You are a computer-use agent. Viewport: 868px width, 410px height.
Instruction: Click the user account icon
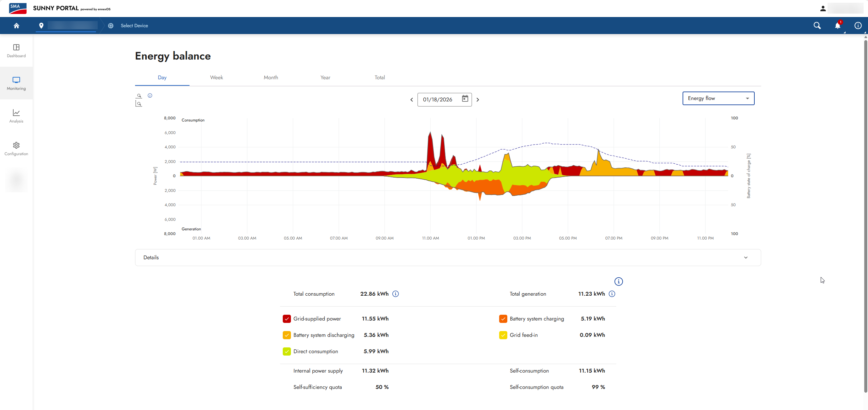[823, 9]
